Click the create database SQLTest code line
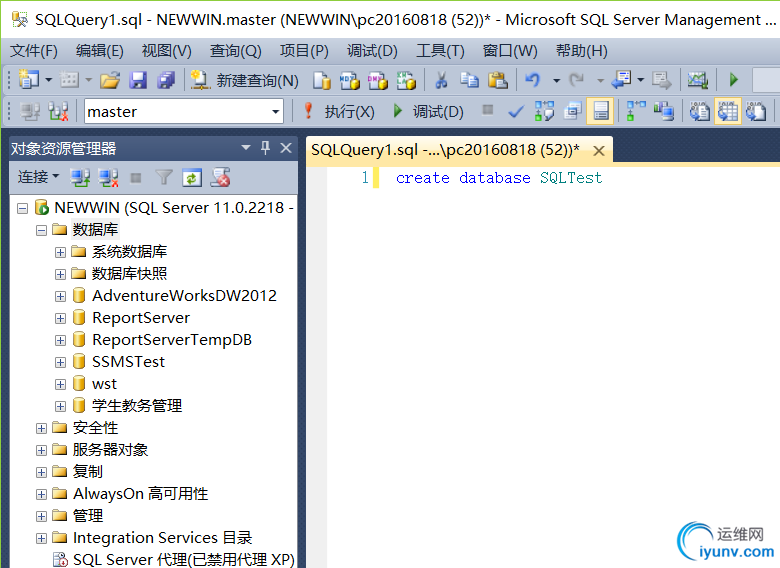 499,178
